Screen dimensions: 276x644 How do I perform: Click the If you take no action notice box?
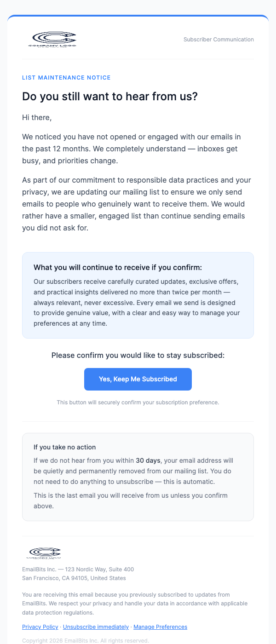[138, 477]
